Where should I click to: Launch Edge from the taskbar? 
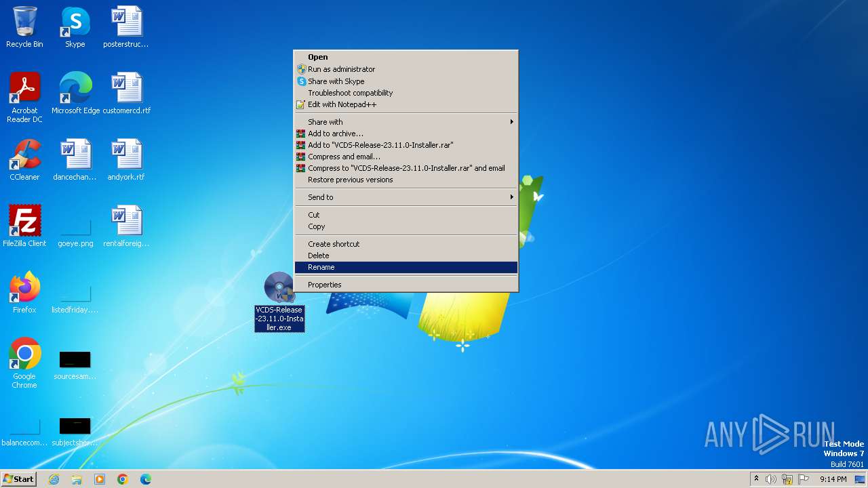[146, 479]
